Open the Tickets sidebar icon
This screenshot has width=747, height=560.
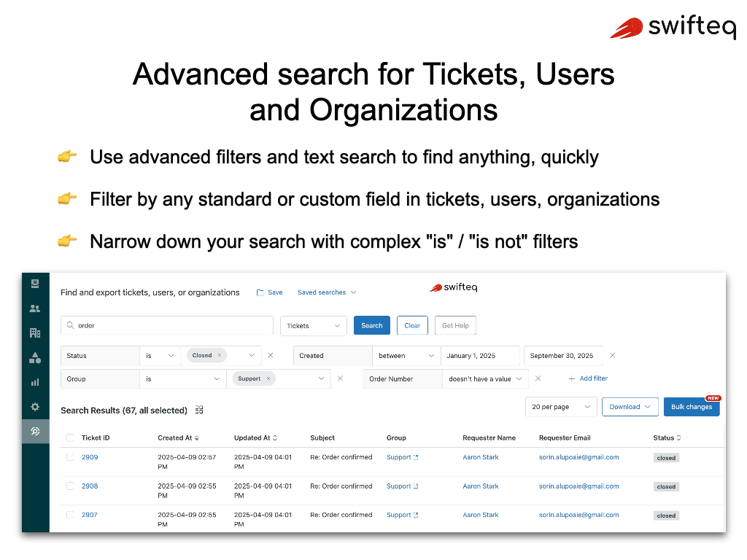[x=35, y=283]
